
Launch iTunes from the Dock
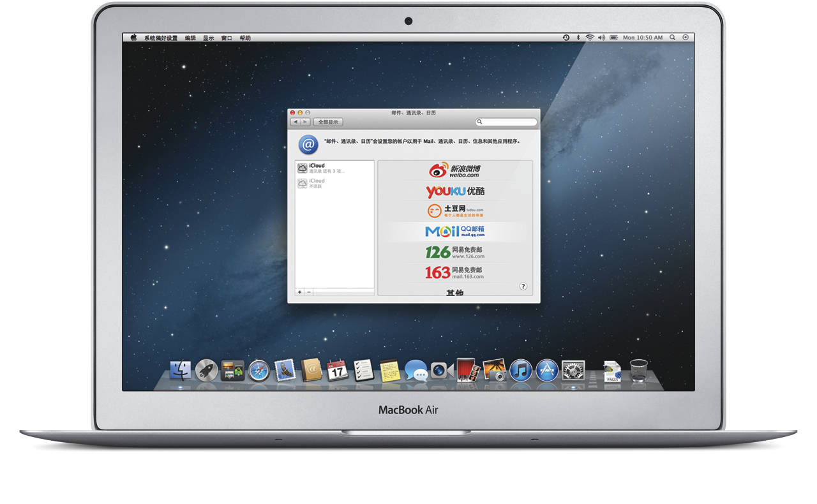(x=521, y=370)
